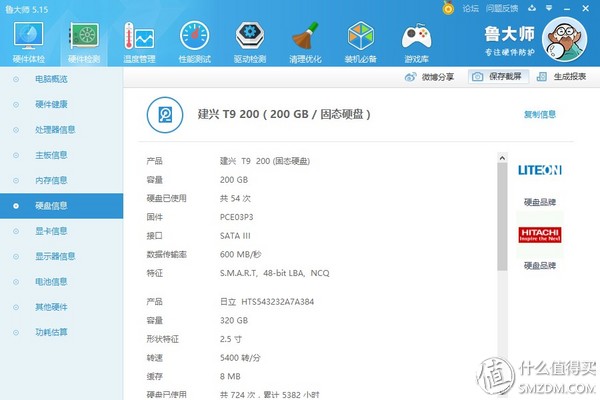600x400 pixels.
Task: Open the 论坛 forum link
Action: coord(470,8)
